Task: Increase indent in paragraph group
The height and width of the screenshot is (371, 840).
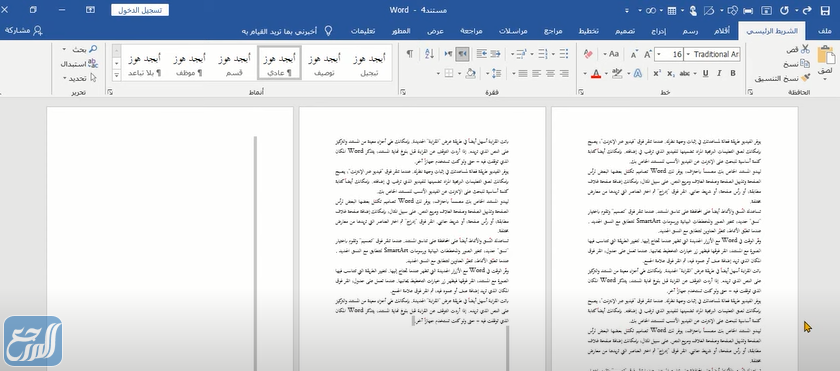Action: (482, 54)
